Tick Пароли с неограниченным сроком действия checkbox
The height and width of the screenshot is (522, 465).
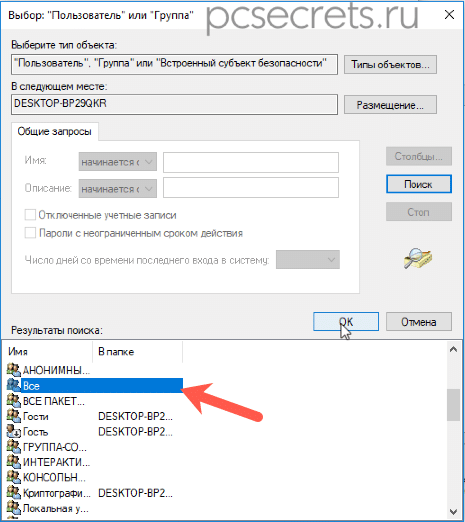pos(30,233)
